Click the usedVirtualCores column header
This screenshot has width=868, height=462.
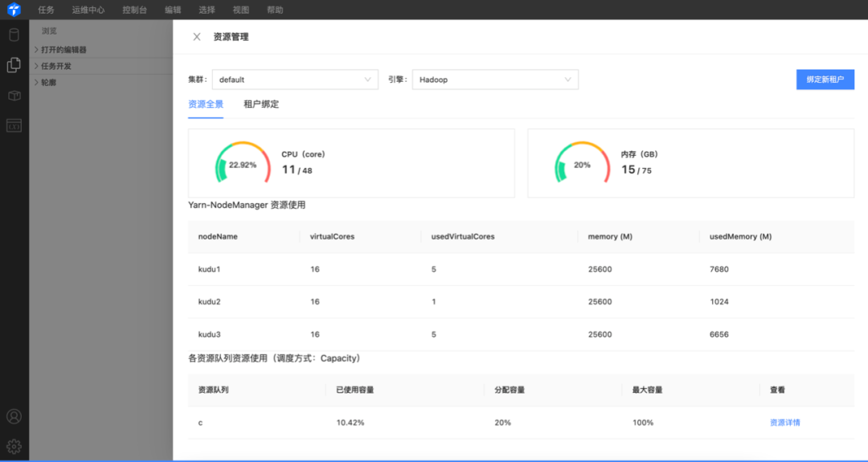(463, 236)
